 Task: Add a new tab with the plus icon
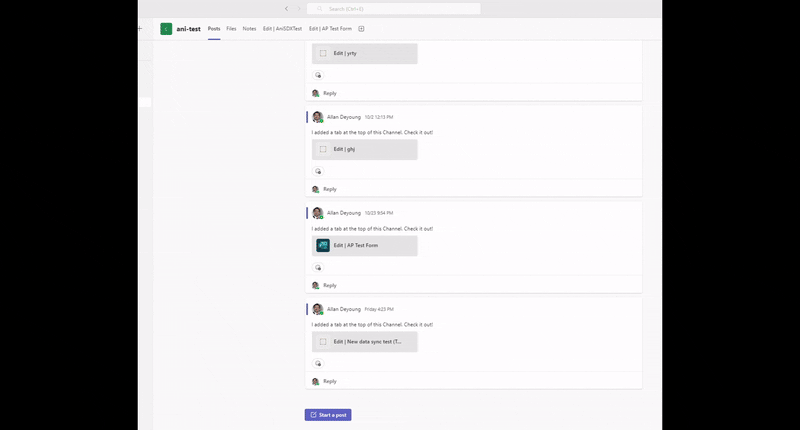click(361, 29)
